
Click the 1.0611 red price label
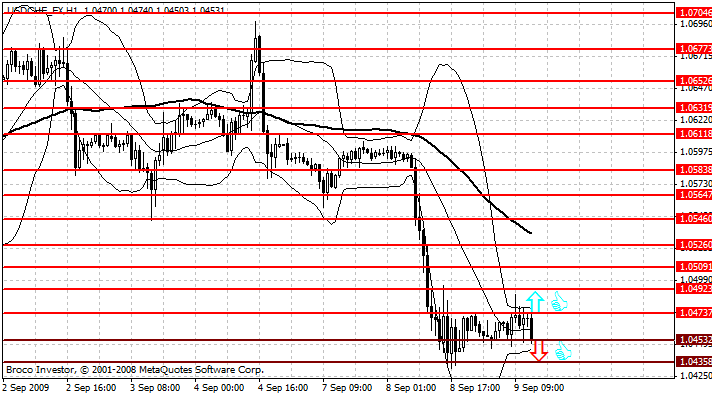pyautogui.click(x=694, y=133)
